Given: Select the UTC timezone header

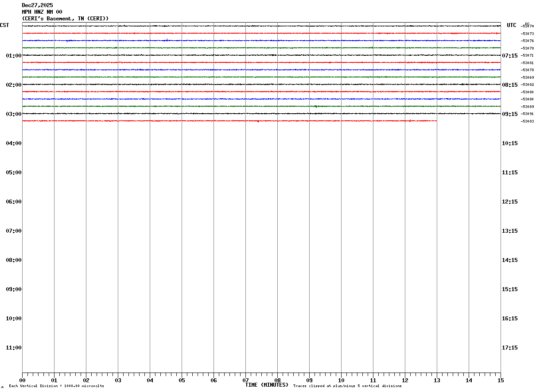Looking at the screenshot, I should coord(512,25).
